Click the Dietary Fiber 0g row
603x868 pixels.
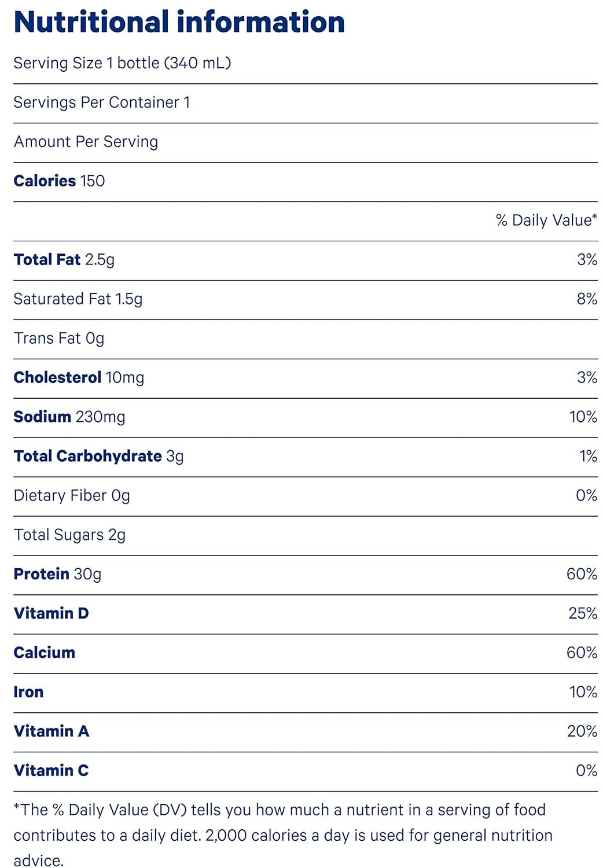pyautogui.click(x=72, y=496)
